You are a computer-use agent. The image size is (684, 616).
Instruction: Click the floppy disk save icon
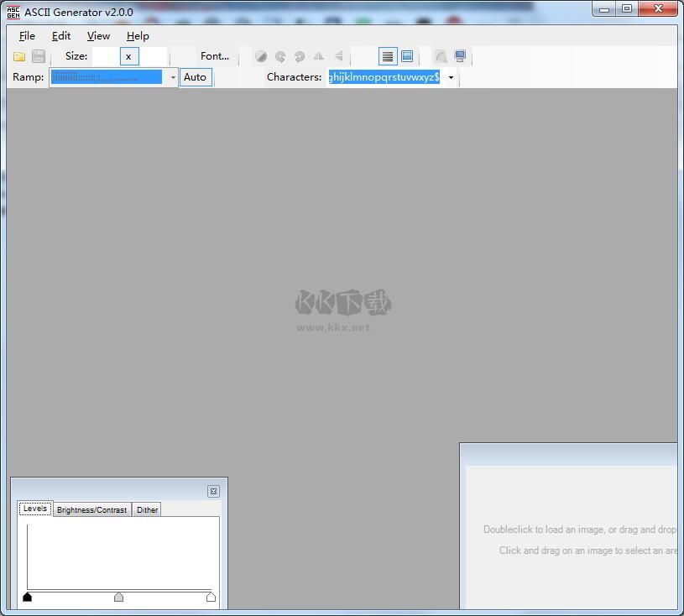point(39,56)
